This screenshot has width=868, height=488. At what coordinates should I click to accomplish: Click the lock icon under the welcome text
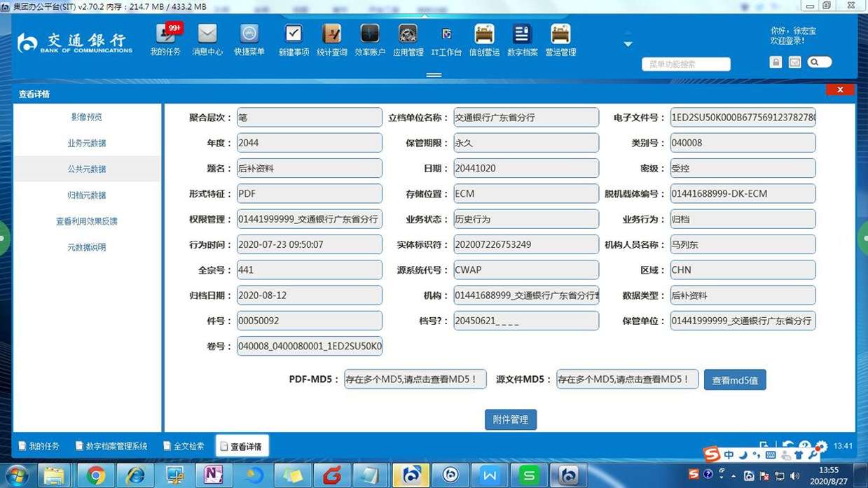(x=776, y=62)
